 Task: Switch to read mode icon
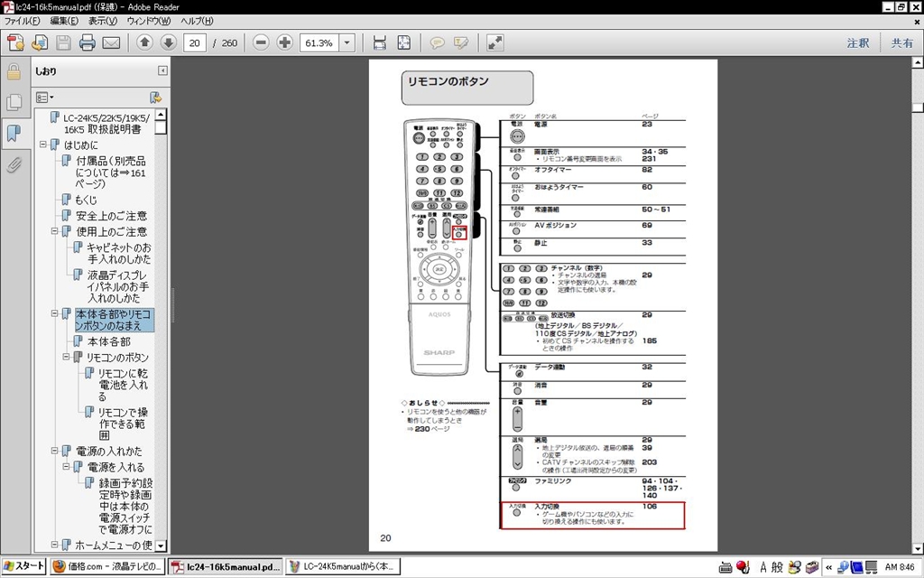pyautogui.click(x=495, y=42)
